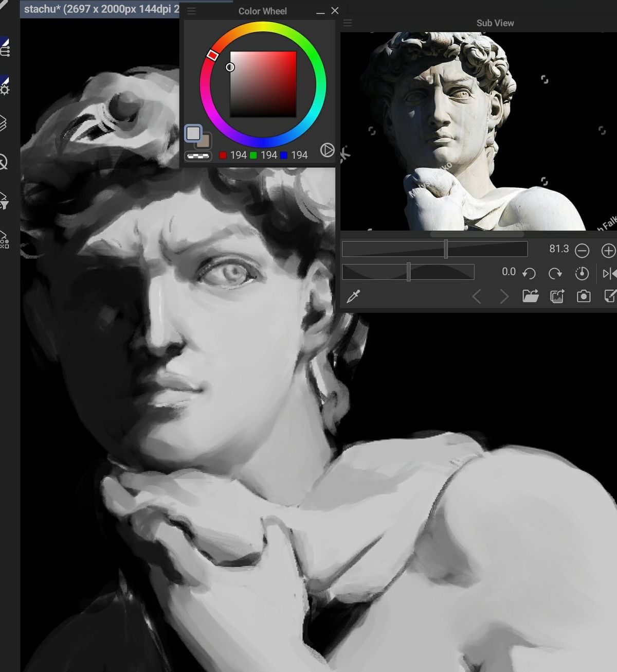The image size is (617, 672).
Task: Rotate Sub View image right
Action: (555, 273)
